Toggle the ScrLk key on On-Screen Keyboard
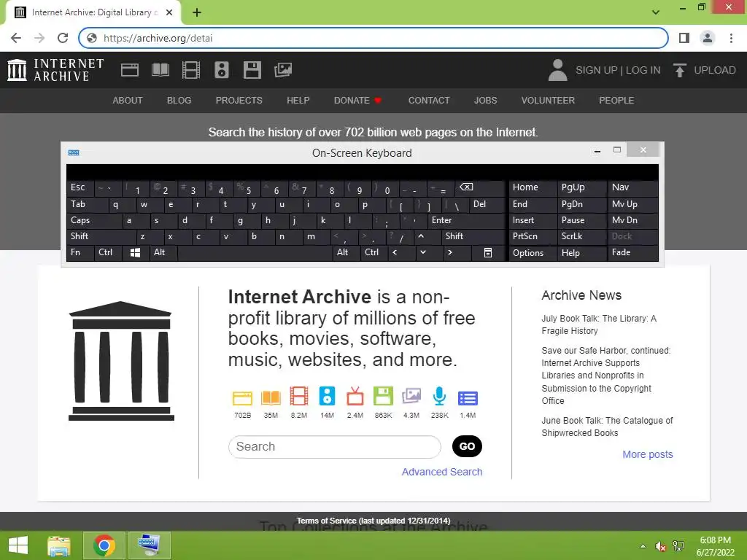This screenshot has height=560, width=747. coord(581,236)
